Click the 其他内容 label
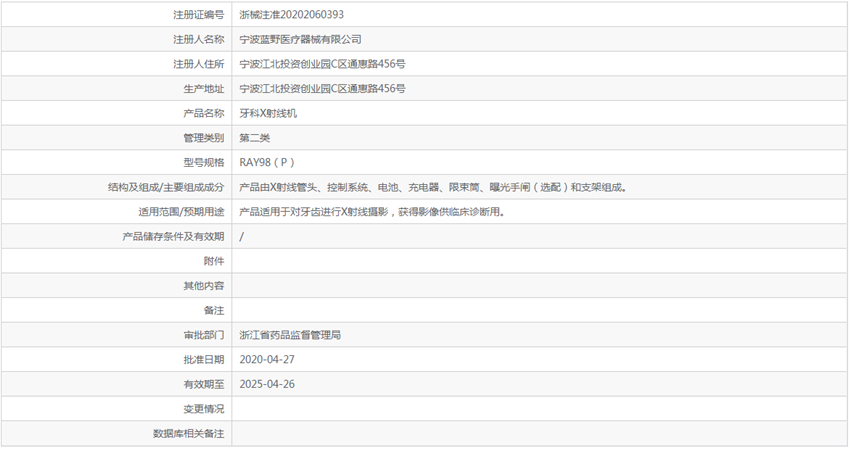Viewport: 850px width, 450px height. [204, 286]
